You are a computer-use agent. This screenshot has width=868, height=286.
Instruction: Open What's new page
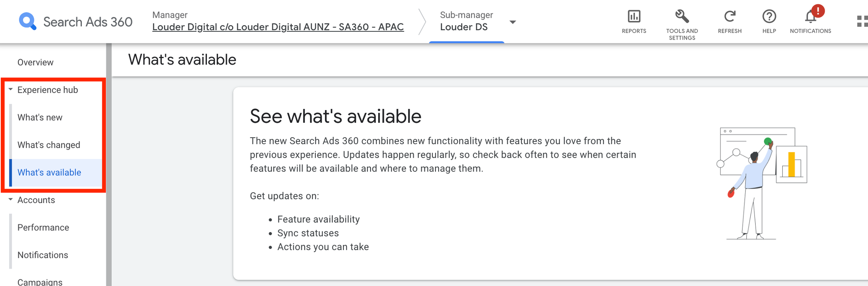point(40,117)
